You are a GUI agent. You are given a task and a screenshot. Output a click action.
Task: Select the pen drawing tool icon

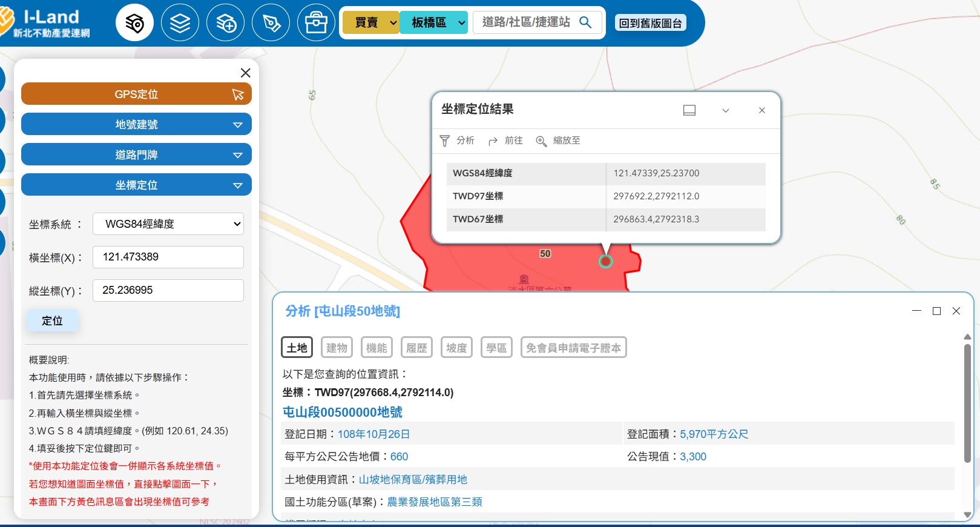(x=271, y=23)
